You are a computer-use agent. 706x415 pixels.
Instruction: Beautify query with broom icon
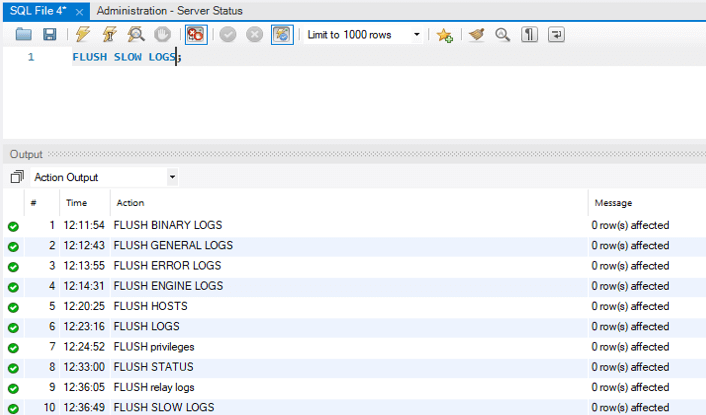tap(476, 35)
